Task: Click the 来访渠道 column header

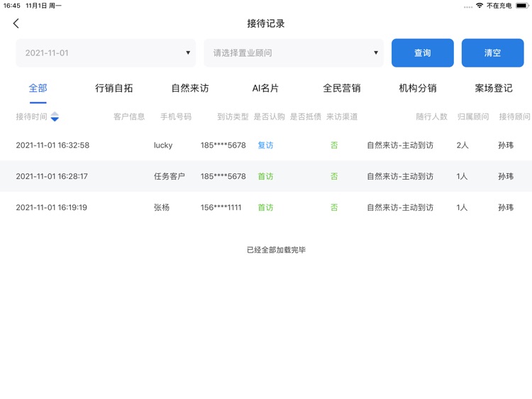Action: (x=342, y=117)
